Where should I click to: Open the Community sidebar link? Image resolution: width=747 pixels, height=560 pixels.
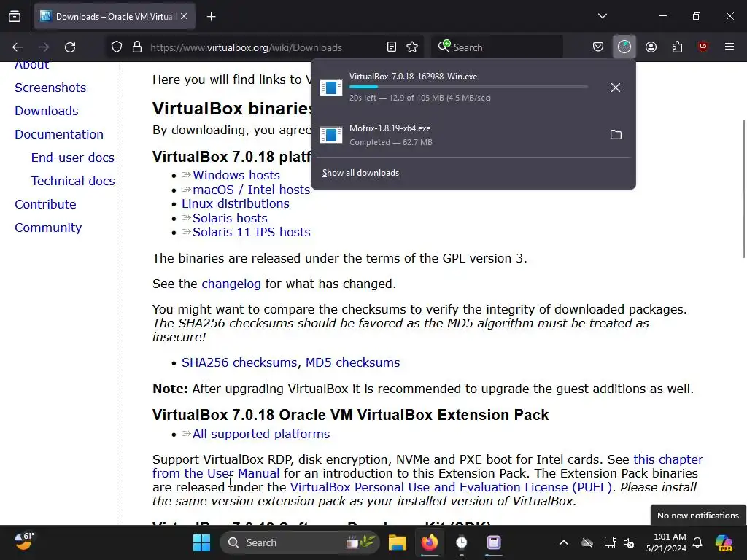coord(48,227)
